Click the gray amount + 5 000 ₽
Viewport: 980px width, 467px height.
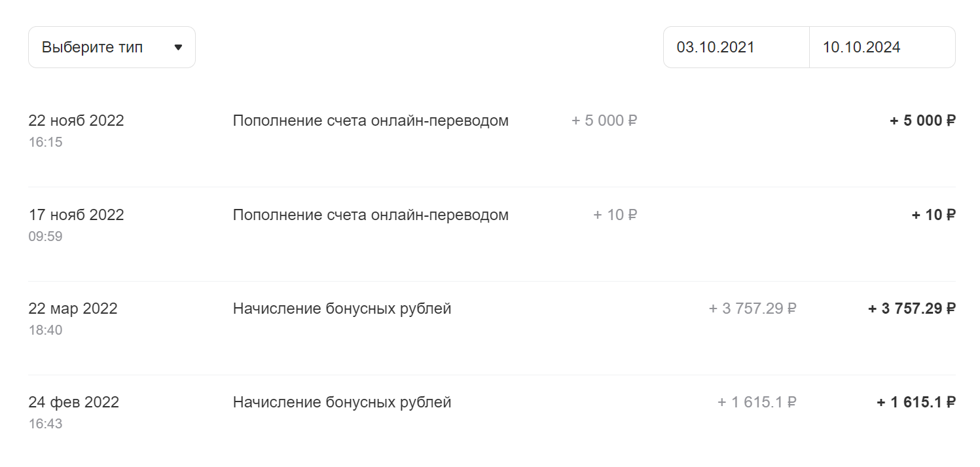pos(603,121)
